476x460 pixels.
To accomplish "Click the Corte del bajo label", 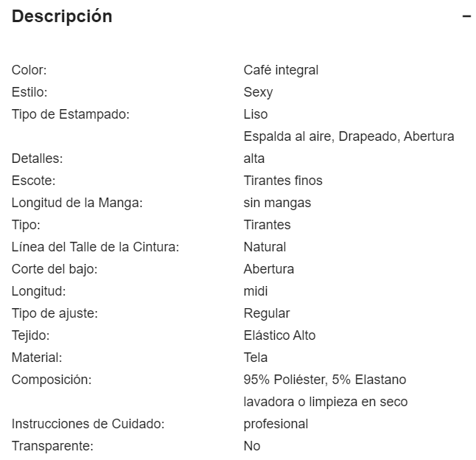I will coord(55,269).
